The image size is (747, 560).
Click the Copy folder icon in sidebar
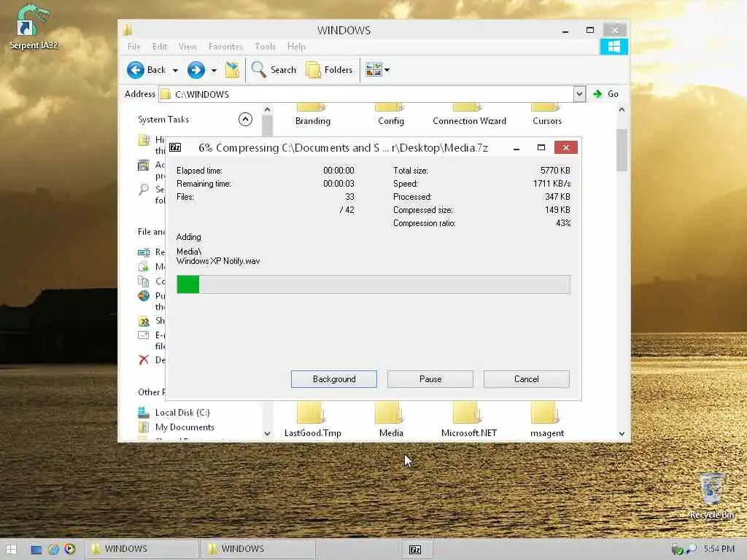[x=144, y=281]
